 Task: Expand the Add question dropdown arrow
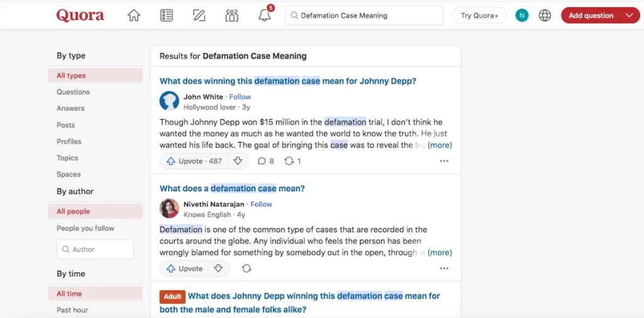630,16
